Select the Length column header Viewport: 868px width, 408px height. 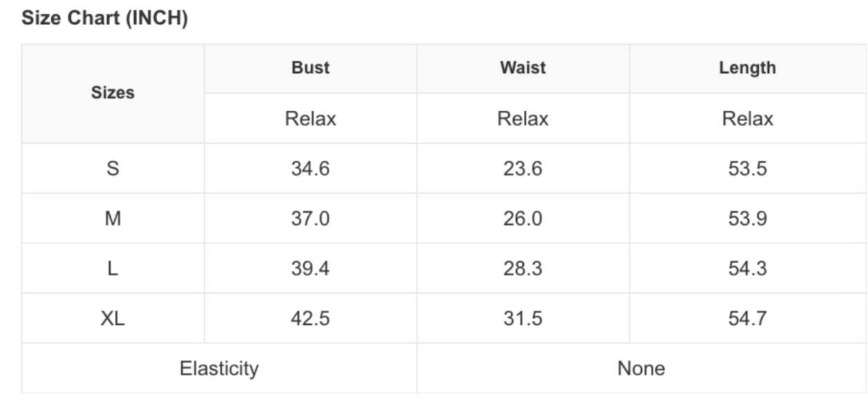pyautogui.click(x=747, y=68)
